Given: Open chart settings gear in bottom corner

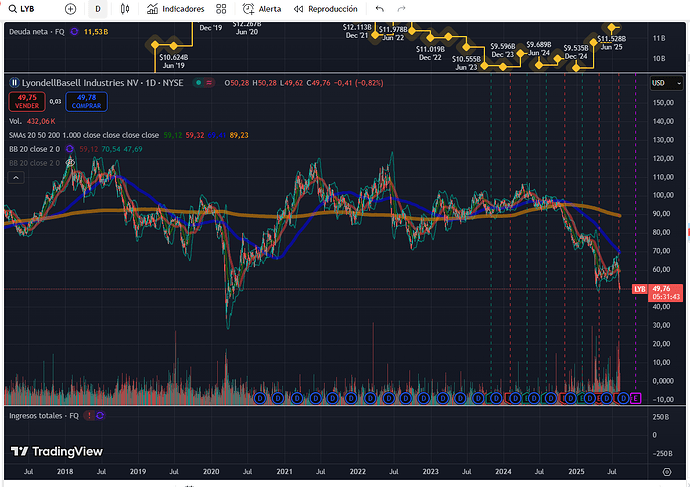Looking at the screenshot, I should [667, 472].
